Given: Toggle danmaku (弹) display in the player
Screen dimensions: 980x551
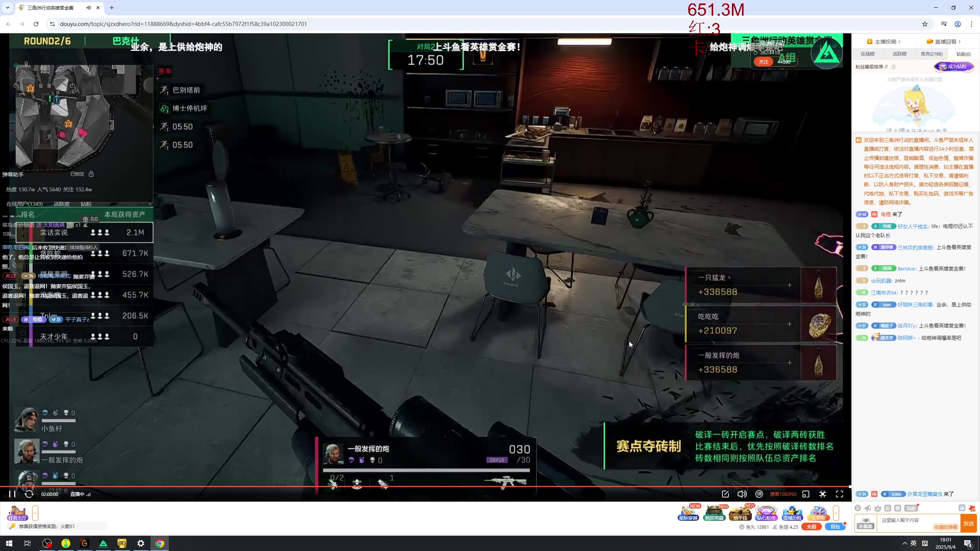Looking at the screenshot, I should (759, 494).
